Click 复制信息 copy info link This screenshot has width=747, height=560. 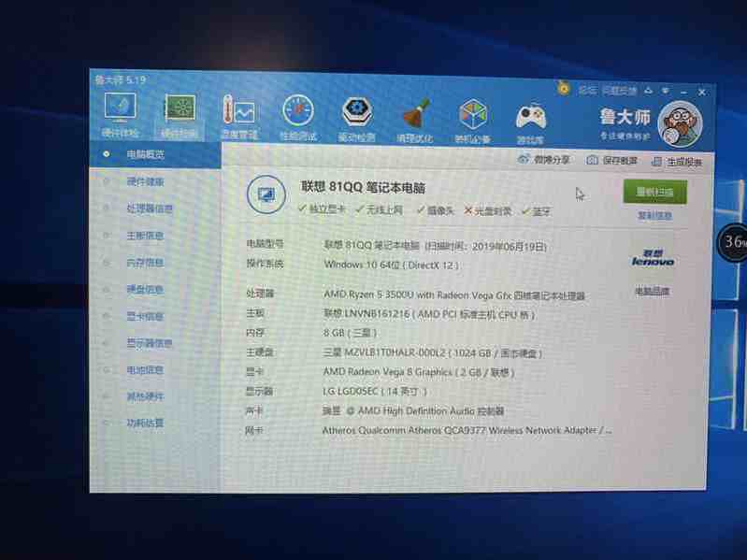point(655,216)
